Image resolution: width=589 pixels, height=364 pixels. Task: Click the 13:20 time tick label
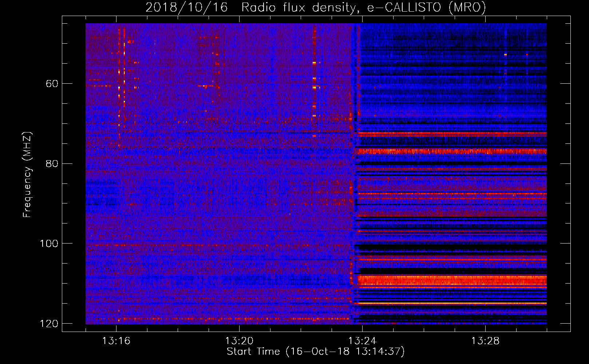pos(239,341)
